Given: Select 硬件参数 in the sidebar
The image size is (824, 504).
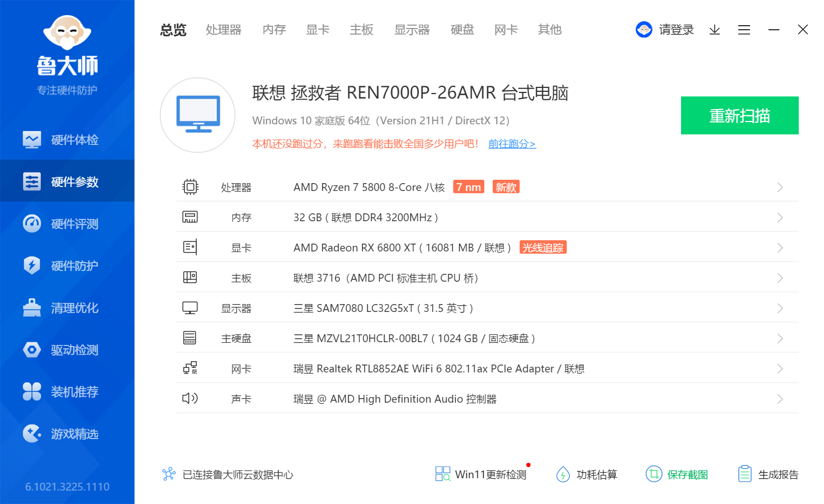Looking at the screenshot, I should pos(67,181).
